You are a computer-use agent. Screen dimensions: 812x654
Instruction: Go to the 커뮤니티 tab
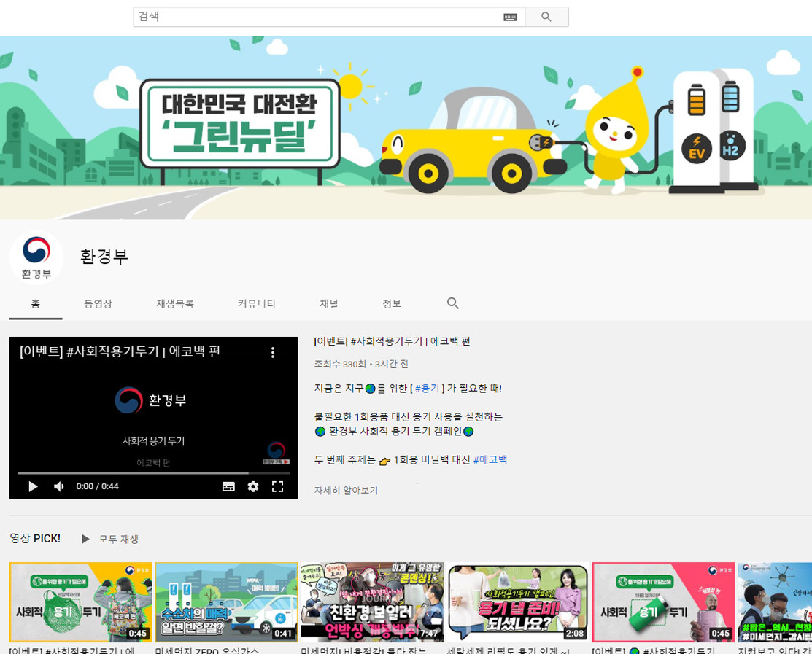pyautogui.click(x=257, y=303)
